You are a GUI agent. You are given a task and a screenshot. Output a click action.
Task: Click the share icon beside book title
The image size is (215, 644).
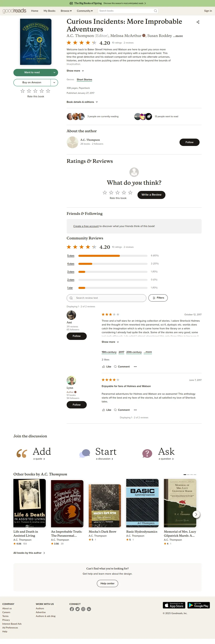click(x=198, y=22)
